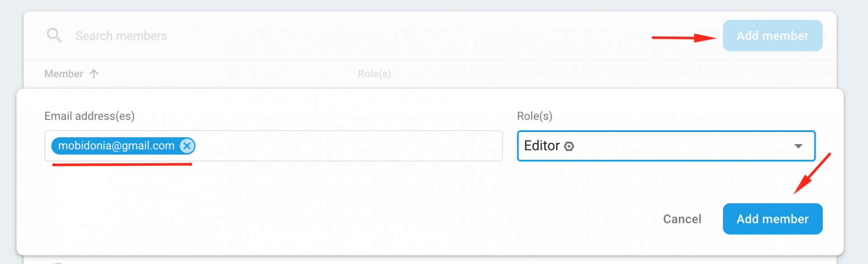The width and height of the screenshot is (868, 264).
Task: Click the Editor role badge icon
Action: [569, 146]
